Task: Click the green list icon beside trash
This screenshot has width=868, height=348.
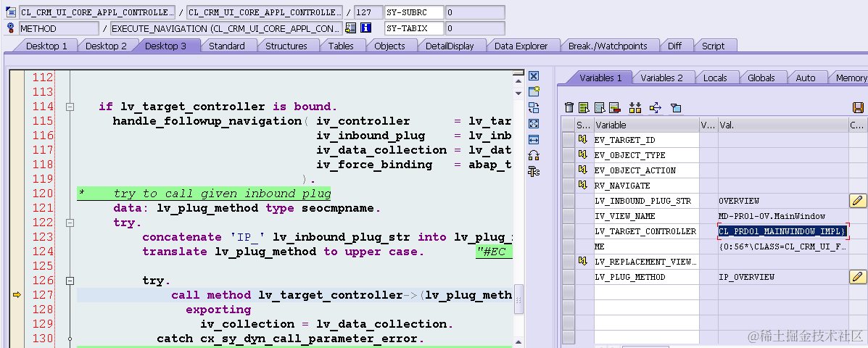Action: pyautogui.click(x=584, y=107)
